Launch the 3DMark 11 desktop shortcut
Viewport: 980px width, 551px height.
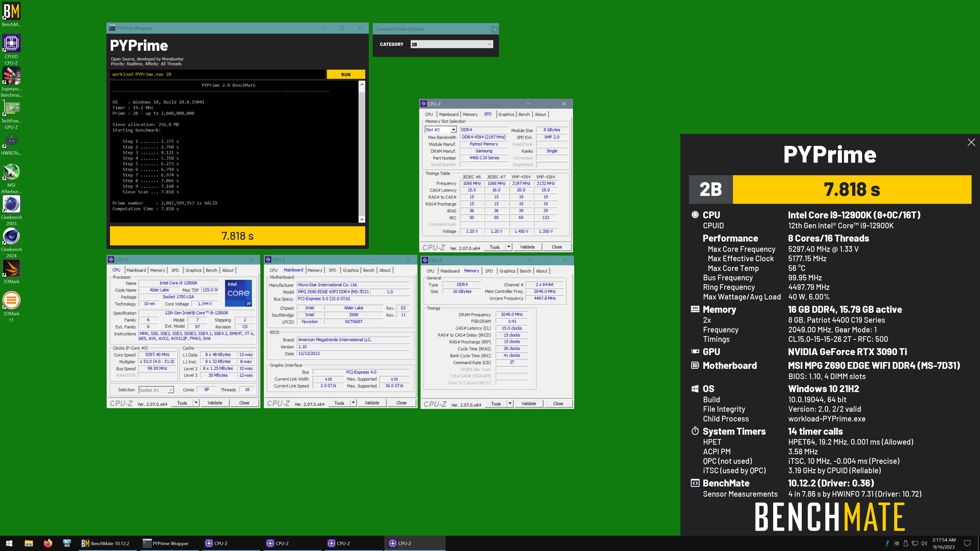[x=11, y=307]
